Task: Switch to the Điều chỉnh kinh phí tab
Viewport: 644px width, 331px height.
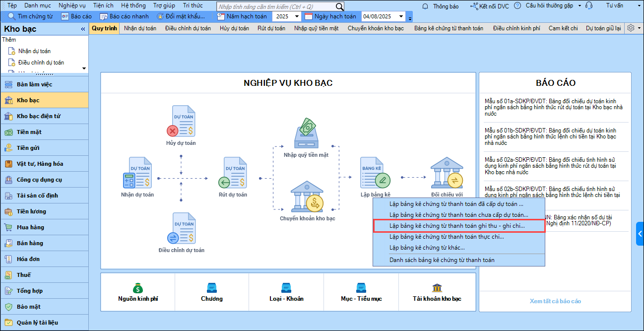Action: pyautogui.click(x=516, y=28)
